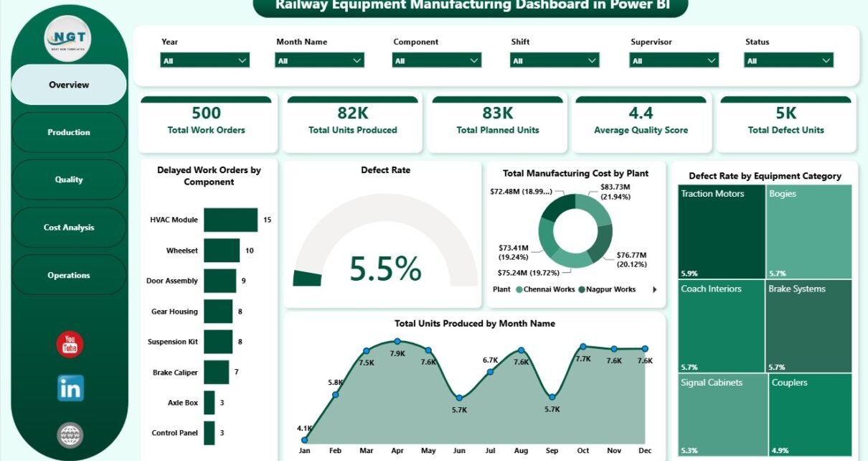This screenshot has height=461, width=868.
Task: Click the Traction Motors treemap tile
Action: click(x=722, y=232)
